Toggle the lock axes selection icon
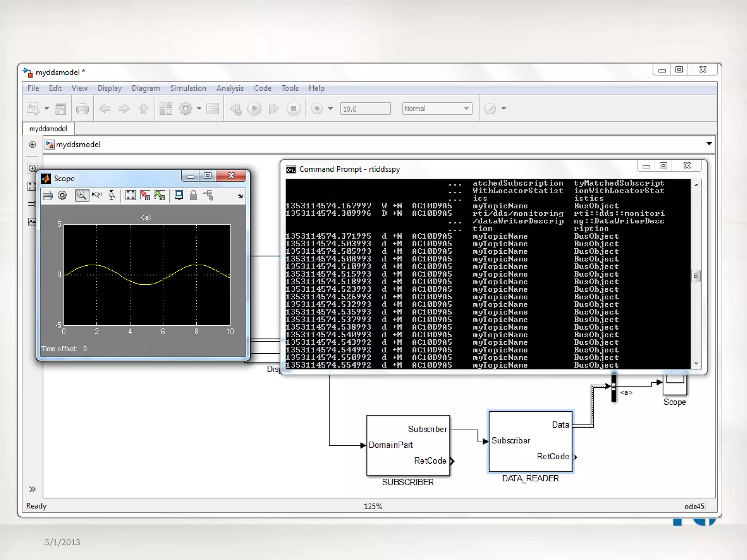Image resolution: width=747 pixels, height=560 pixels. (193, 195)
